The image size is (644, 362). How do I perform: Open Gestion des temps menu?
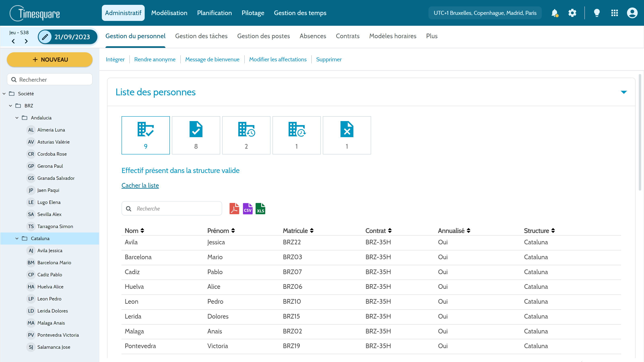click(300, 13)
